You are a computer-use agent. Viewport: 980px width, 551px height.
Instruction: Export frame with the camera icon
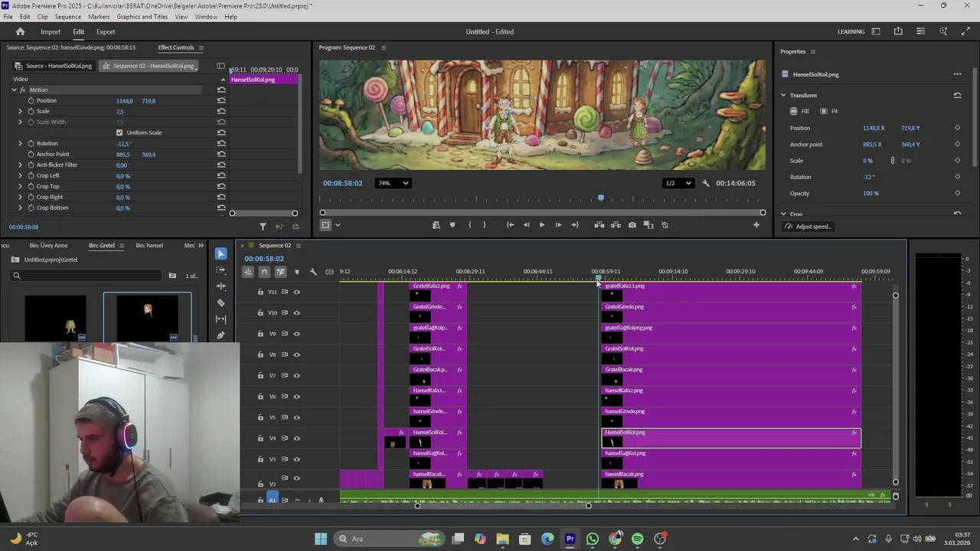(x=632, y=225)
